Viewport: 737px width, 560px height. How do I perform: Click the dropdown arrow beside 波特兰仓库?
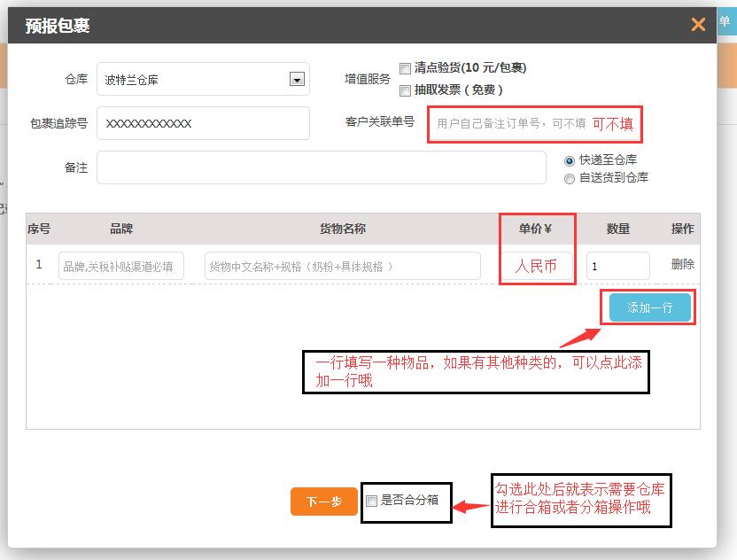299,79
